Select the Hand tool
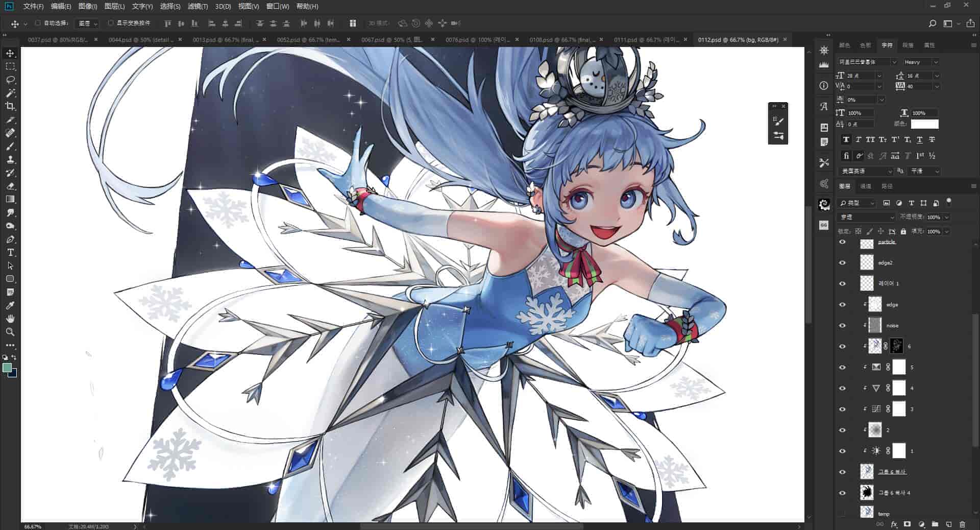 (x=10, y=319)
